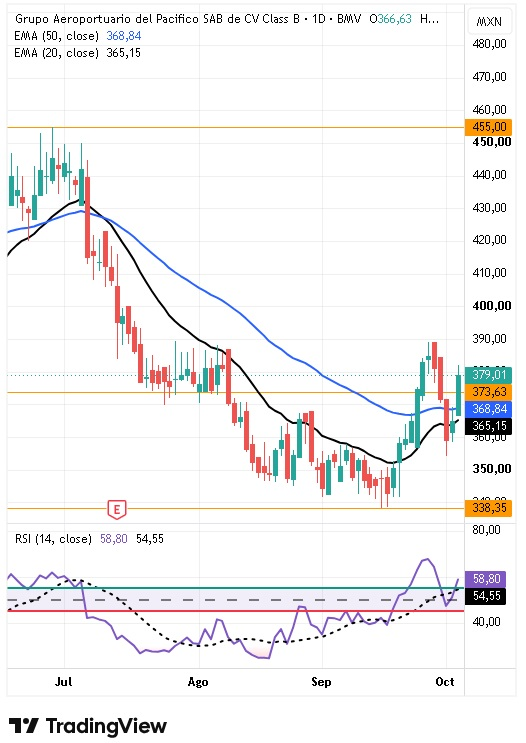
Task: Click the purple 58,80 RSI value tag
Action: 486,579
